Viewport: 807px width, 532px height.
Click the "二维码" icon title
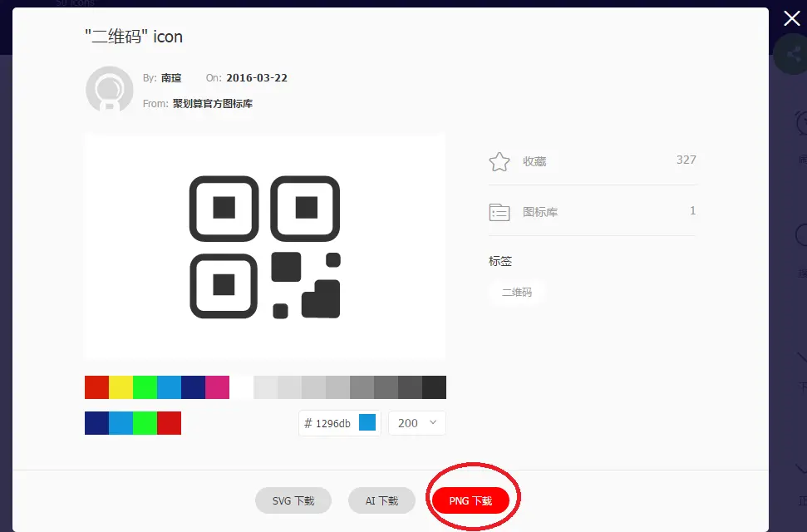click(134, 37)
